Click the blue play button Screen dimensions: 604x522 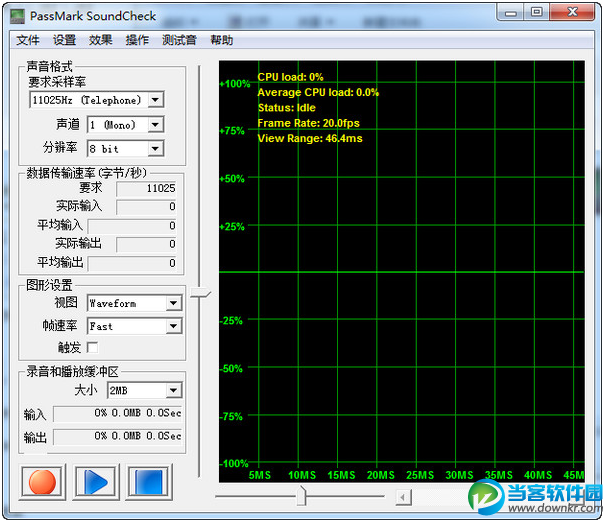95,482
